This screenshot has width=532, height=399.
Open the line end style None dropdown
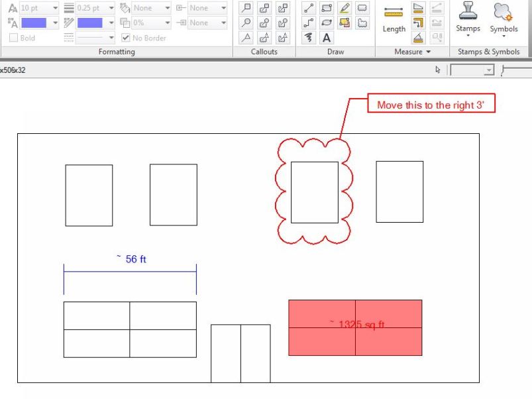[x=223, y=23]
